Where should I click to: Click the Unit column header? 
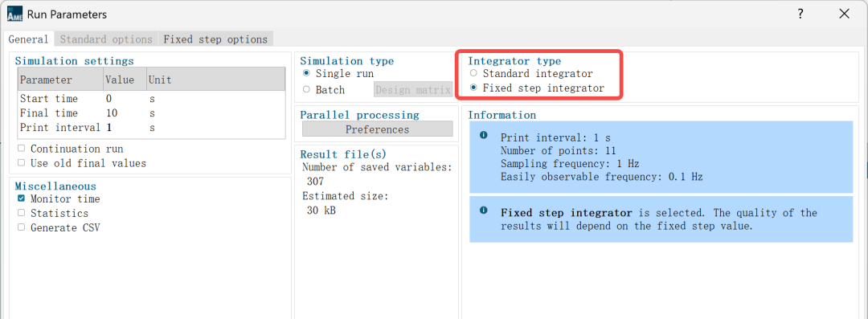(215, 80)
